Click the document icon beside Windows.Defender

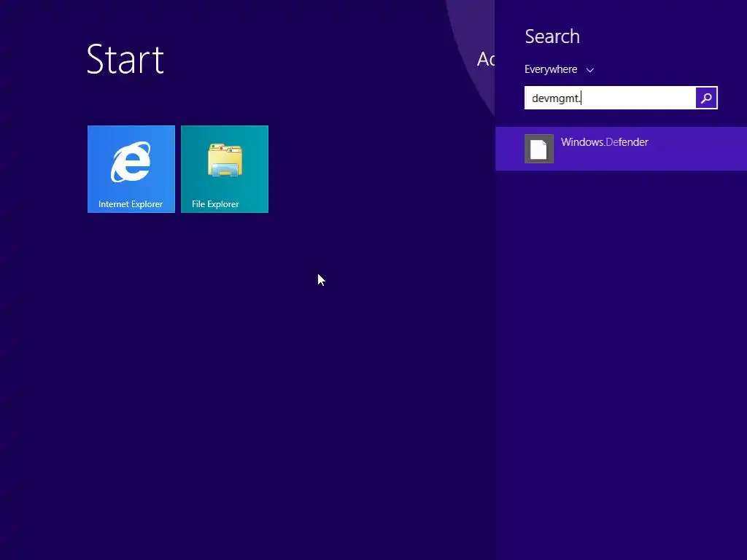point(539,149)
